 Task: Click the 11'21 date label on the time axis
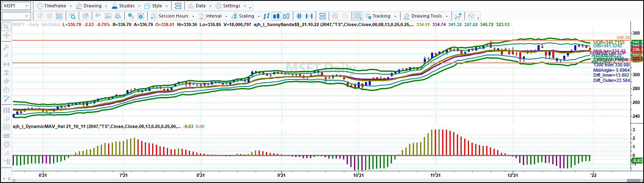coord(435,175)
